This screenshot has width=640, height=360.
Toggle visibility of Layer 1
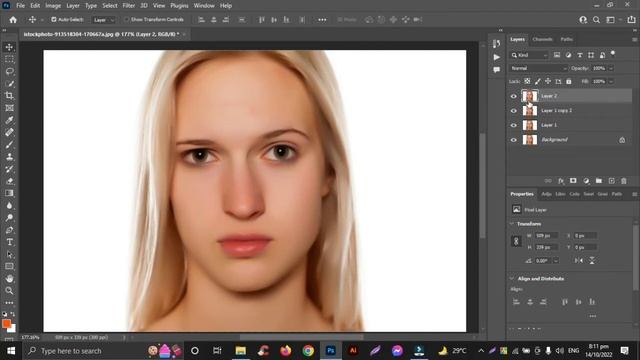pyautogui.click(x=513, y=125)
